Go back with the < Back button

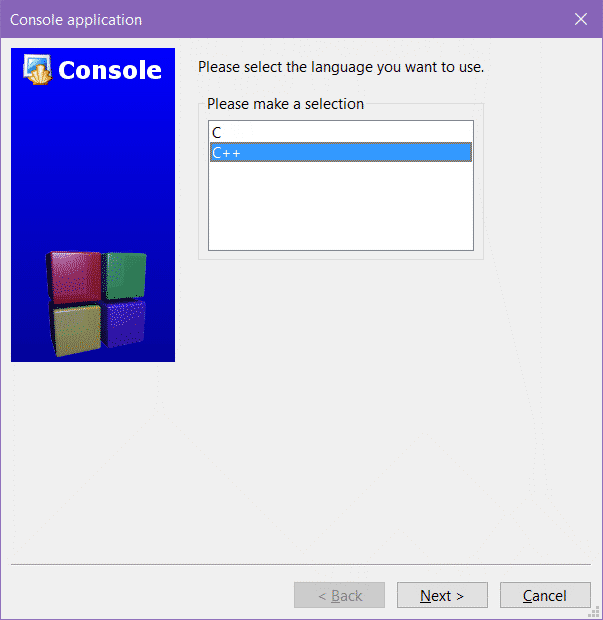pyautogui.click(x=339, y=595)
